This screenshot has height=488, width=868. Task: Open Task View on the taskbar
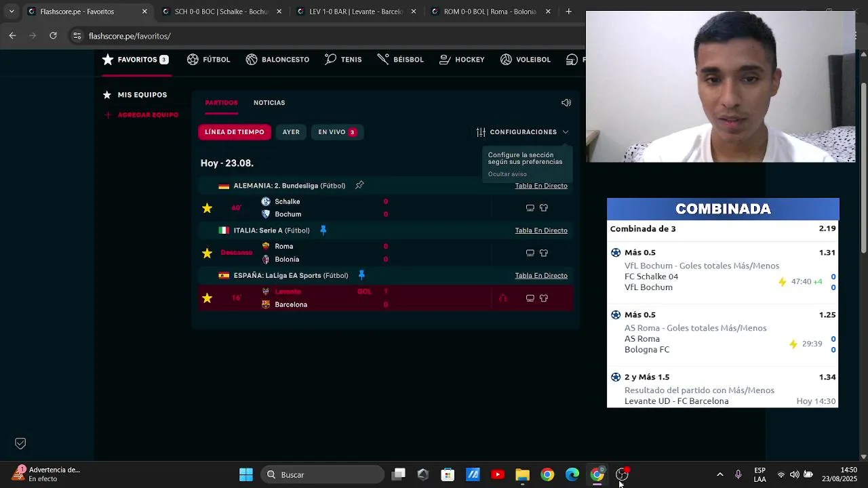(x=399, y=474)
